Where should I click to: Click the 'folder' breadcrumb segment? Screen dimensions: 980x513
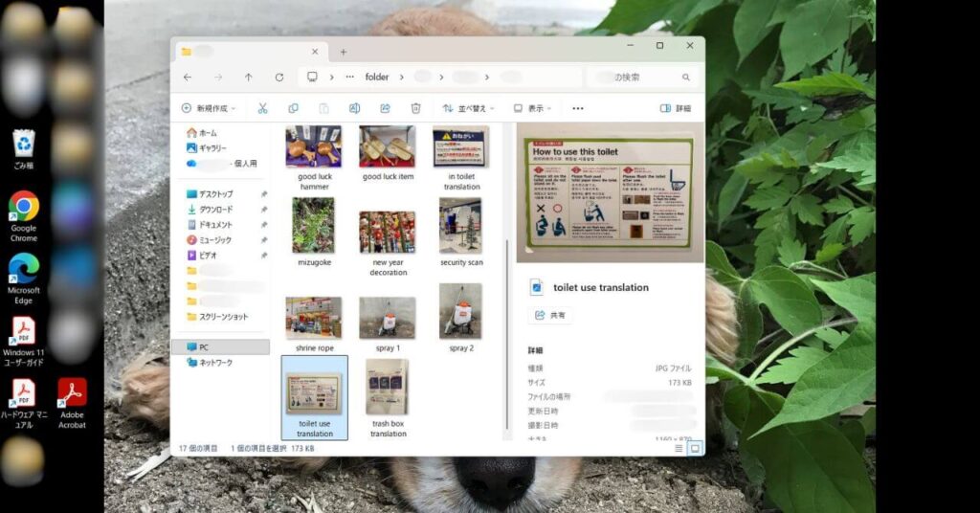coord(377,77)
